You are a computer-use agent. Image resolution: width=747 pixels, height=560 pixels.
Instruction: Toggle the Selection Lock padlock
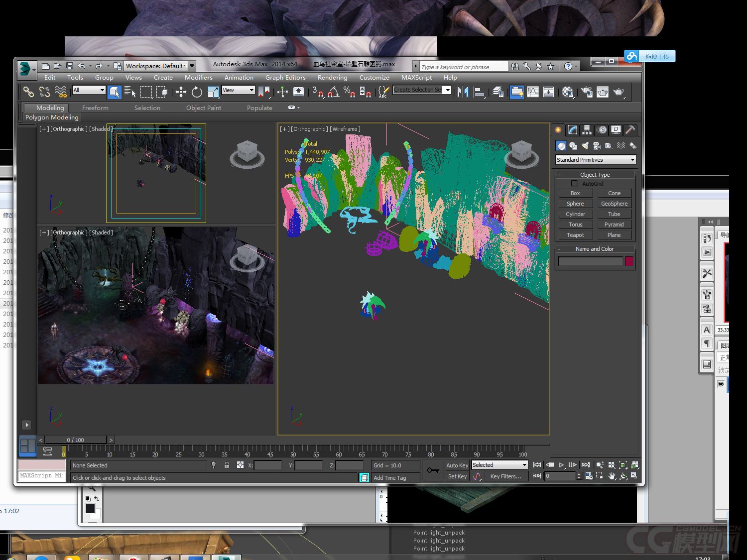pyautogui.click(x=227, y=465)
